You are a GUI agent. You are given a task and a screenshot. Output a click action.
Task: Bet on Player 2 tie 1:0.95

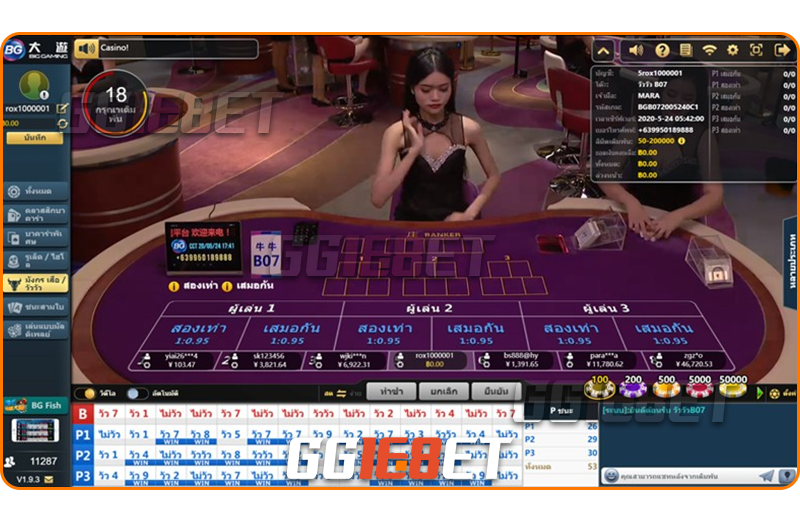click(476, 333)
